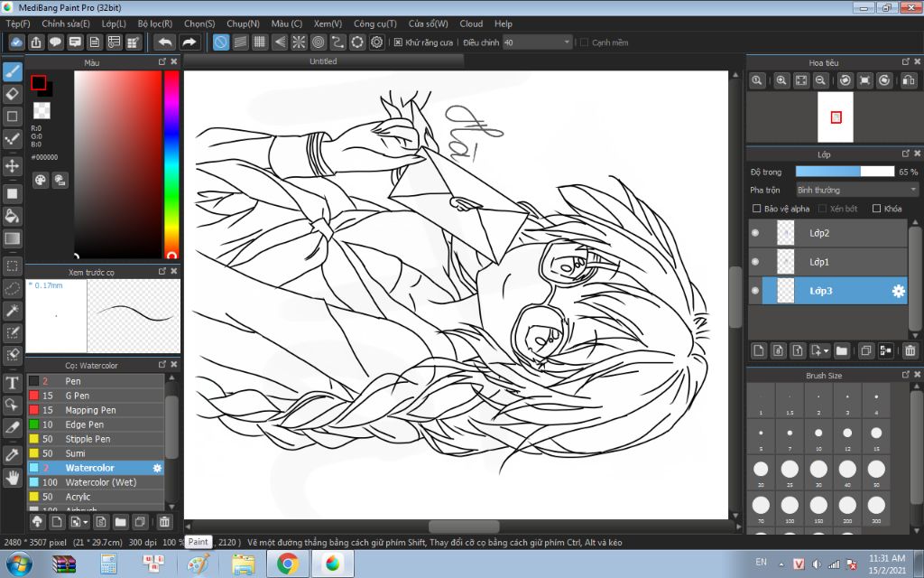Hide the Lớp2 layer
This screenshot has width=924, height=578.
click(x=754, y=233)
